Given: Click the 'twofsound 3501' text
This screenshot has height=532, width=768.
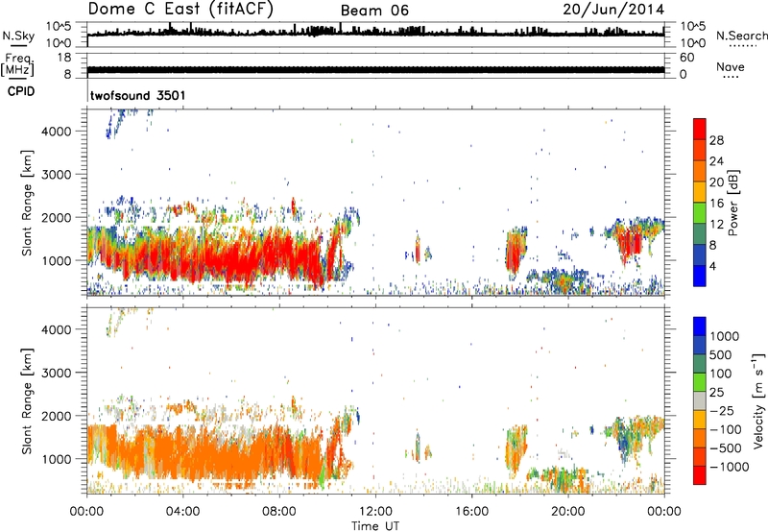Looking at the screenshot, I should click(x=137, y=95).
